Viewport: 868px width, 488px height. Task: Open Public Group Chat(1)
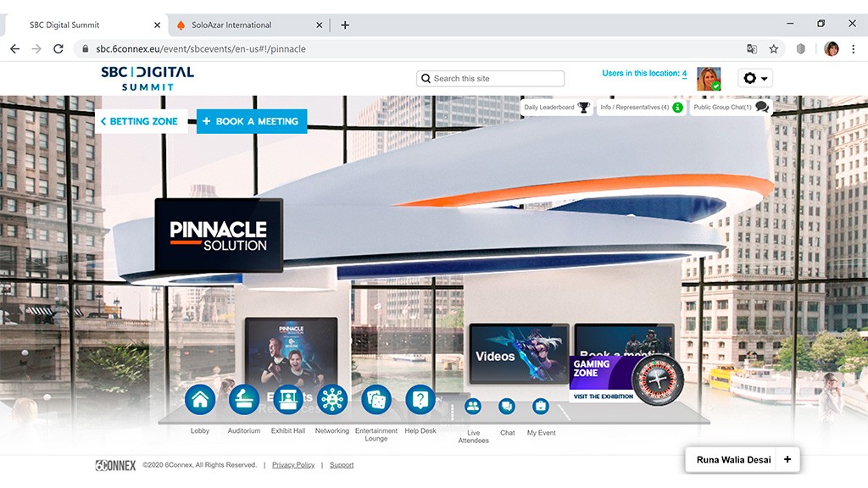(x=731, y=108)
